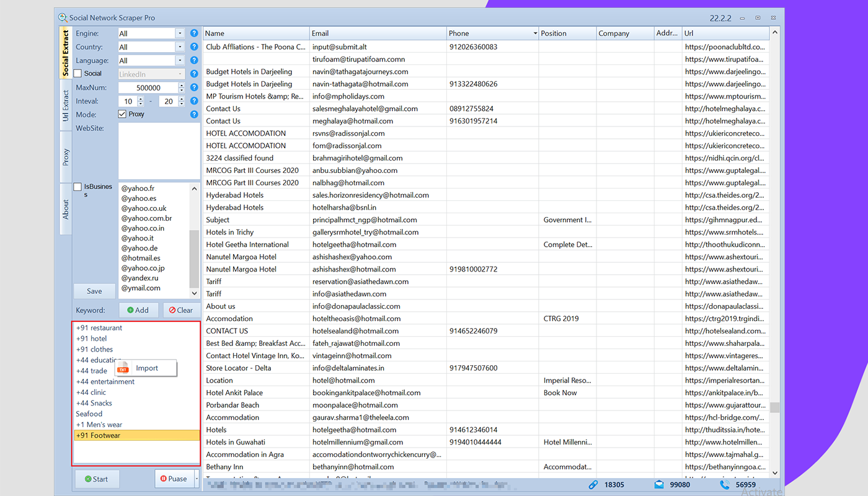Select the '+44 entertainment' keyword

(x=105, y=382)
